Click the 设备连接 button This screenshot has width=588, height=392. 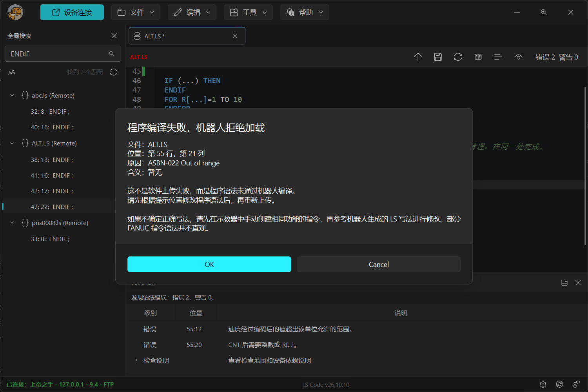point(72,12)
